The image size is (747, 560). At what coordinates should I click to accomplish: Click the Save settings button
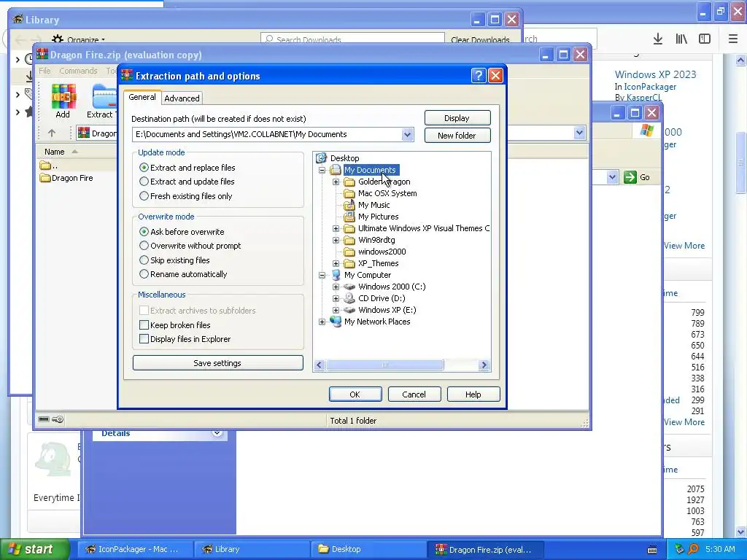pos(217,363)
